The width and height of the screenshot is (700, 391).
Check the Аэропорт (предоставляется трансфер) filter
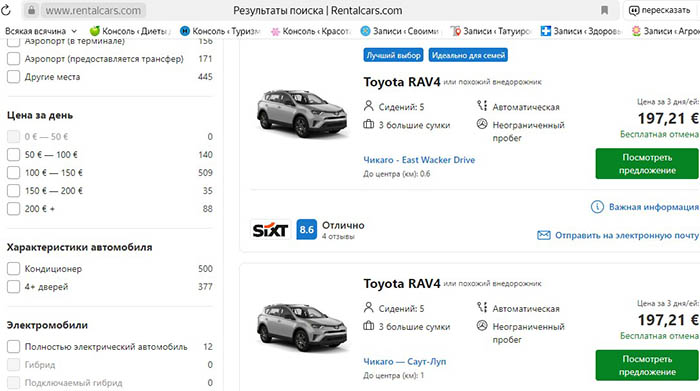pyautogui.click(x=13, y=58)
